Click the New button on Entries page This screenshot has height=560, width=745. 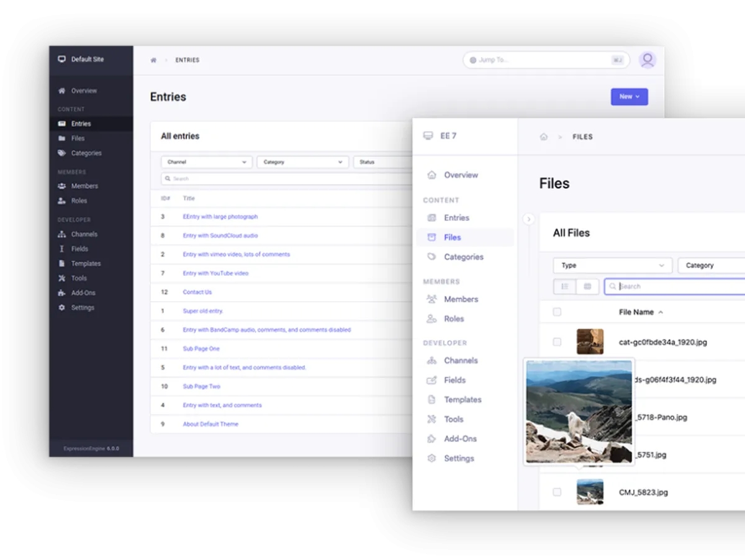626,96
